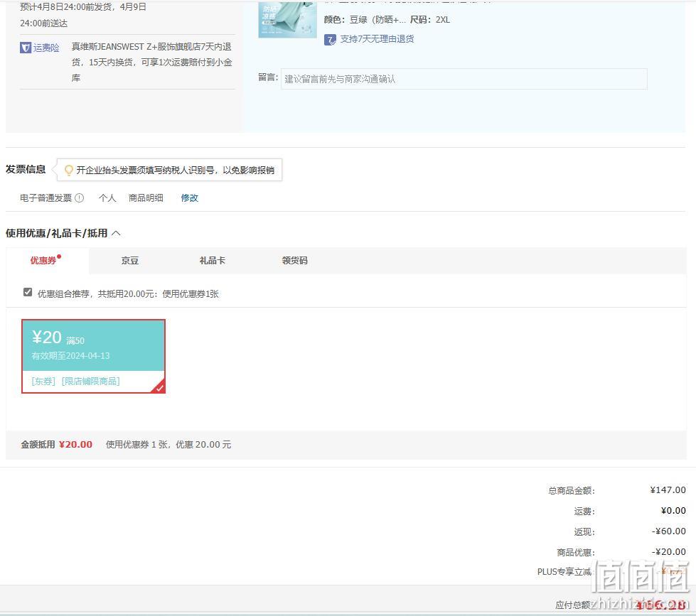696x616 pixels.
Task: Click the 商品明细 invoice content text
Action: [x=146, y=198]
